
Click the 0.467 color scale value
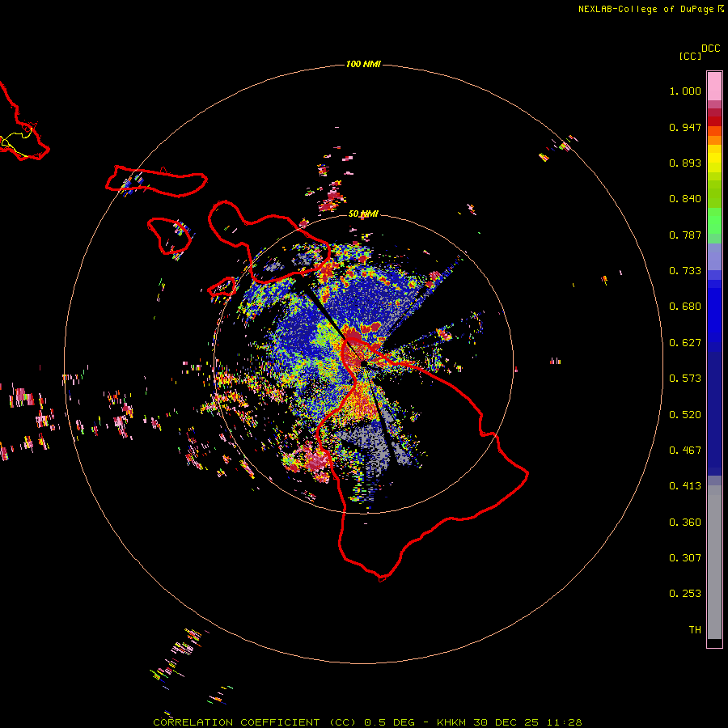click(685, 451)
